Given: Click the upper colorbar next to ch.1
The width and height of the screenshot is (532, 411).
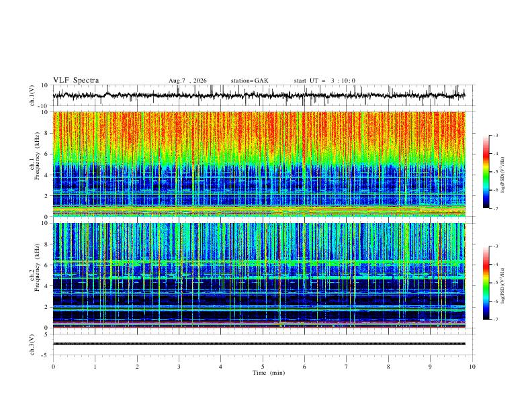Looking at the screenshot, I should point(486,172).
